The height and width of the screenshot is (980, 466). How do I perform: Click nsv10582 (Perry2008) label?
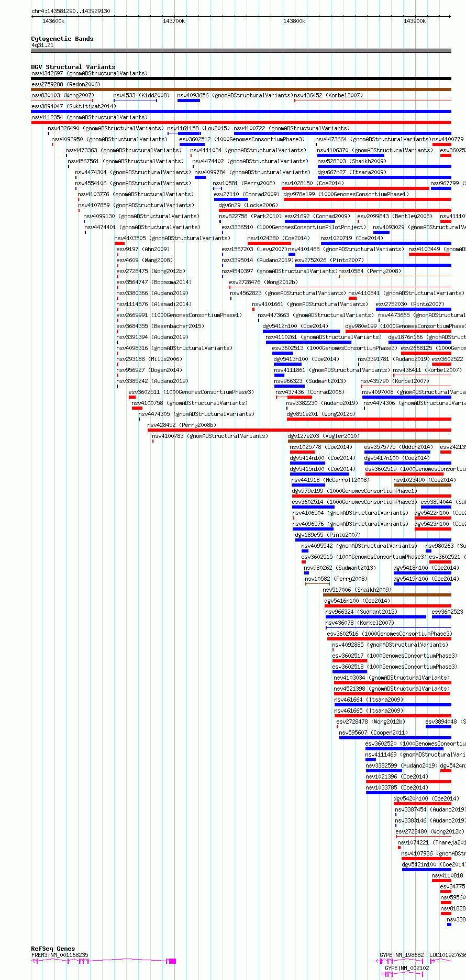[x=336, y=579]
